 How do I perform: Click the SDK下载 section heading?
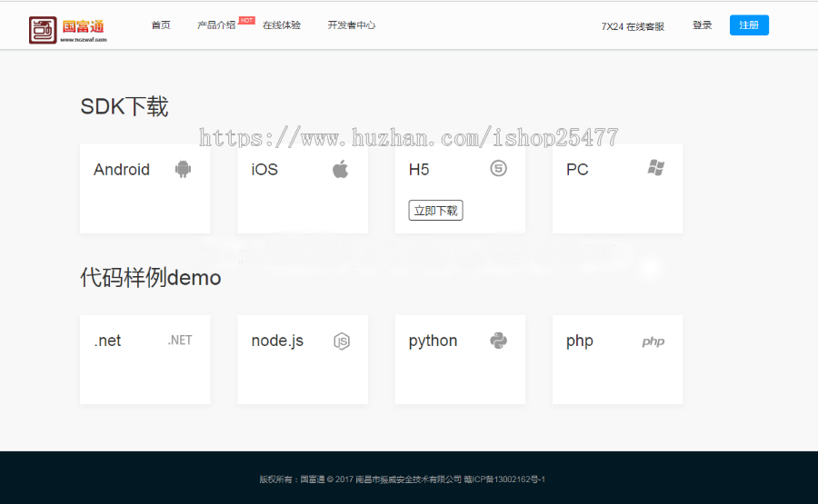coord(125,106)
